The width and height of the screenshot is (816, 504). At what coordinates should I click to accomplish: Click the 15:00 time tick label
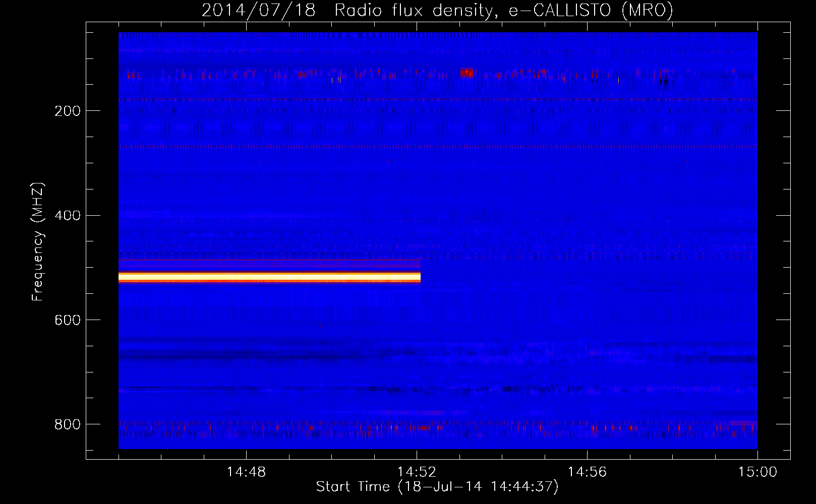click(x=757, y=472)
